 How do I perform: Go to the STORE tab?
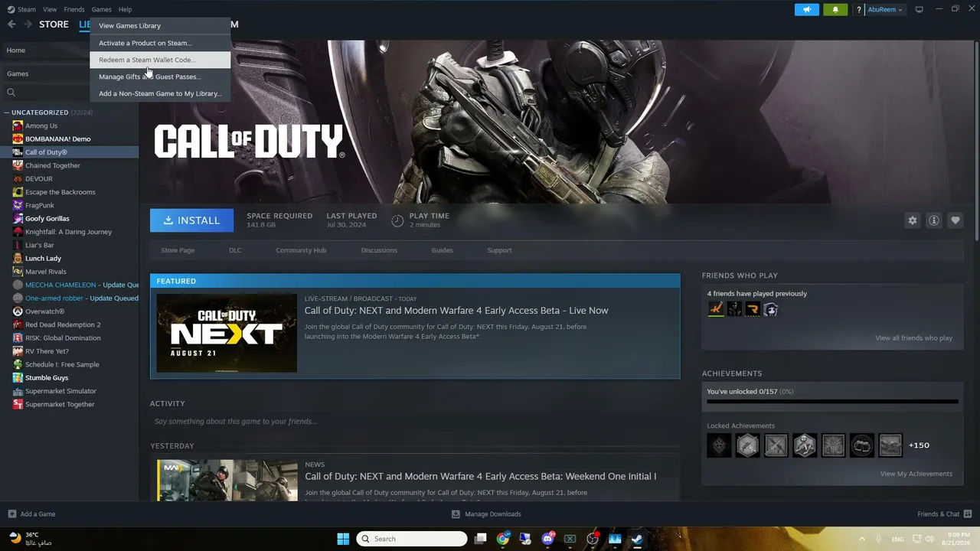click(x=54, y=24)
